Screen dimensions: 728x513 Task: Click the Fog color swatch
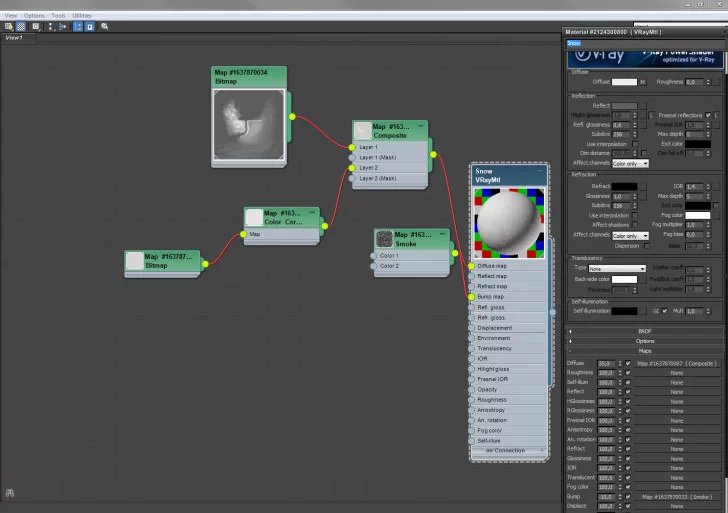(698, 215)
